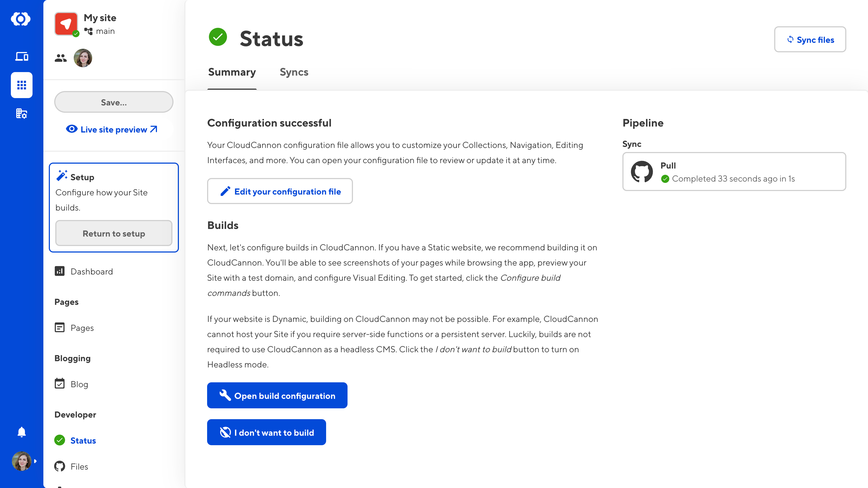Click the Status green checkmark icon
Screen dimensions: 868x488
click(x=60, y=440)
